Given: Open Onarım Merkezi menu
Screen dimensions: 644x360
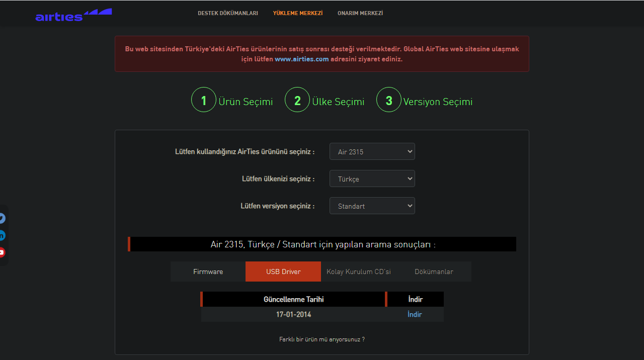Looking at the screenshot, I should 360,13.
